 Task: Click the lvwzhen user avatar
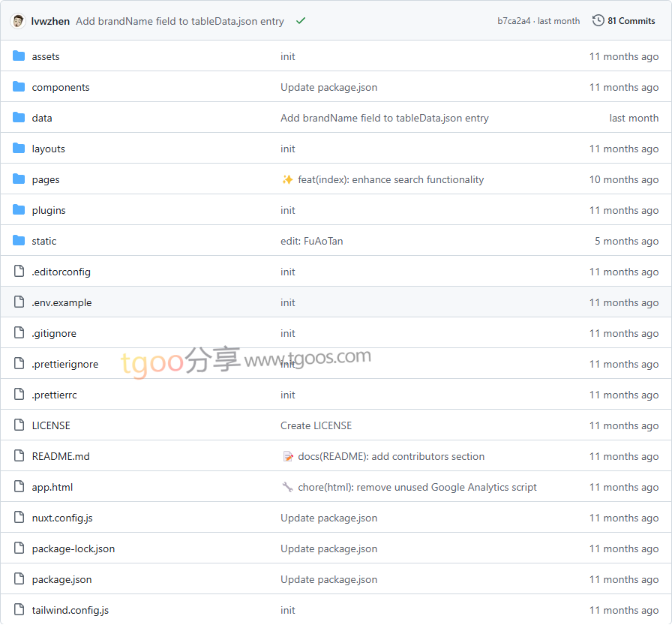[18, 21]
